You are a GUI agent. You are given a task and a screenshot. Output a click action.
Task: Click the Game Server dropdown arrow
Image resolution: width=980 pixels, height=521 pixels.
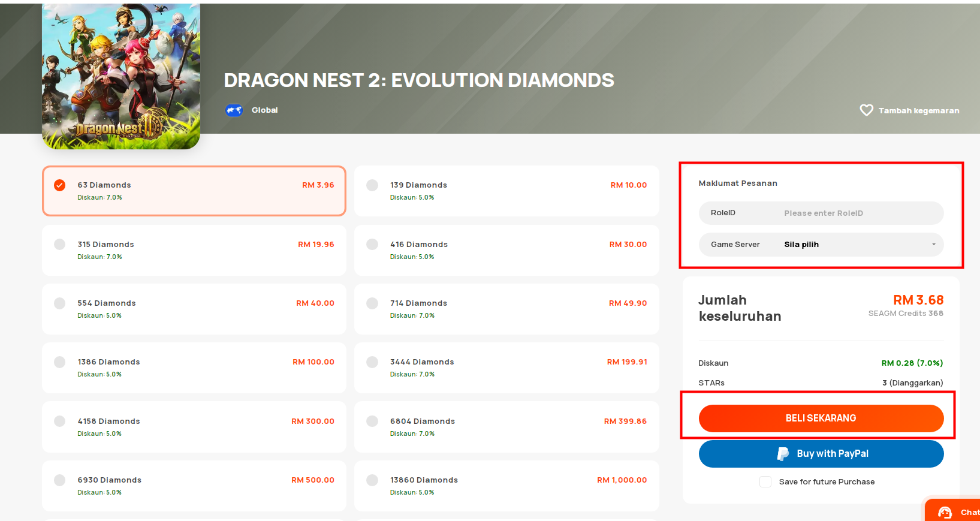[x=933, y=245]
